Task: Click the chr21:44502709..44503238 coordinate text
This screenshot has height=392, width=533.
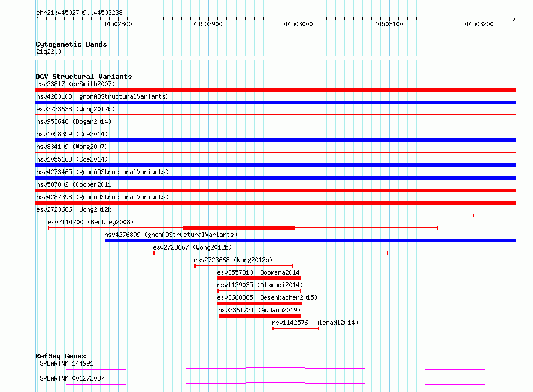Action: coord(79,13)
